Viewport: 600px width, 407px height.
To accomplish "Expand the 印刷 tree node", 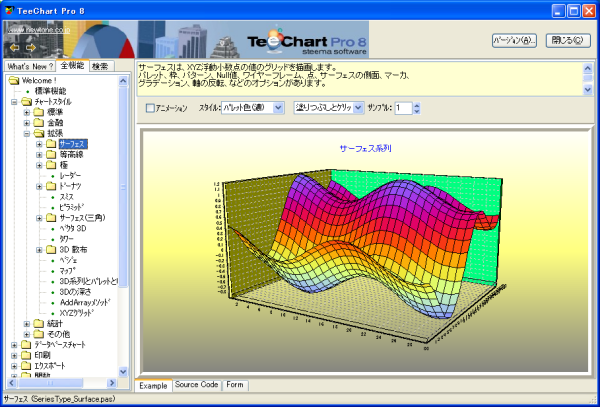I will [x=14, y=355].
